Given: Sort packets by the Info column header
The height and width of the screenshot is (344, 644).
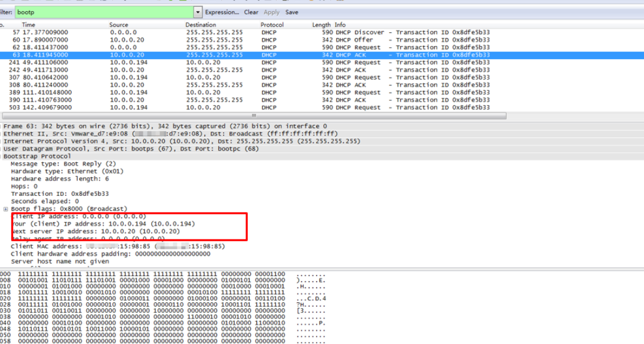Looking at the screenshot, I should [x=340, y=24].
